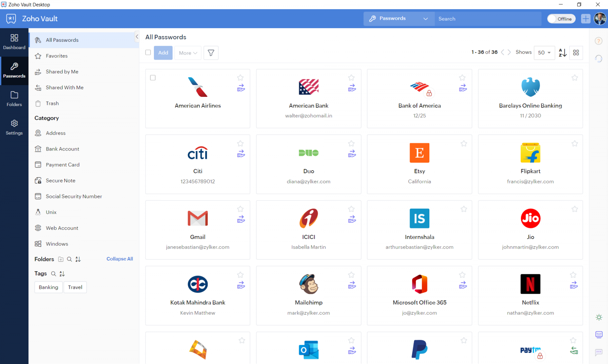Select the Folders icon in the sidebar
Viewport: 608px width, 364px height.
pos(14,99)
